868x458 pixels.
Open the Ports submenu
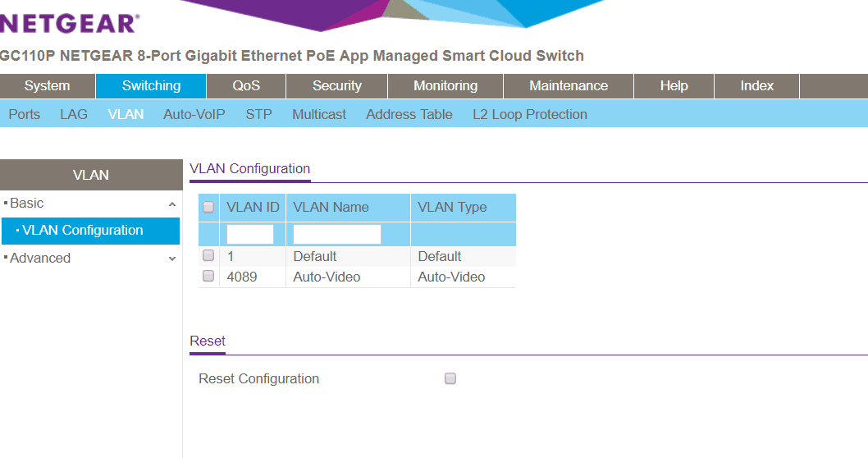click(x=24, y=115)
